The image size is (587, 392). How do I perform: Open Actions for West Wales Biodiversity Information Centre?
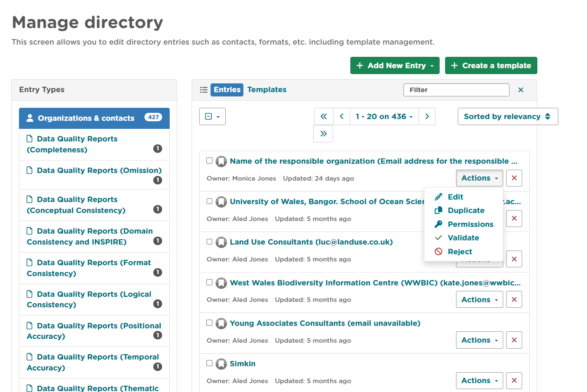[x=480, y=299]
